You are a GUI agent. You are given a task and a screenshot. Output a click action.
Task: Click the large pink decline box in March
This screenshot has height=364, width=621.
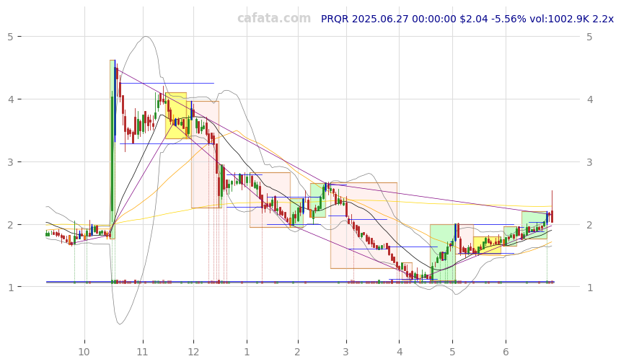point(364,226)
